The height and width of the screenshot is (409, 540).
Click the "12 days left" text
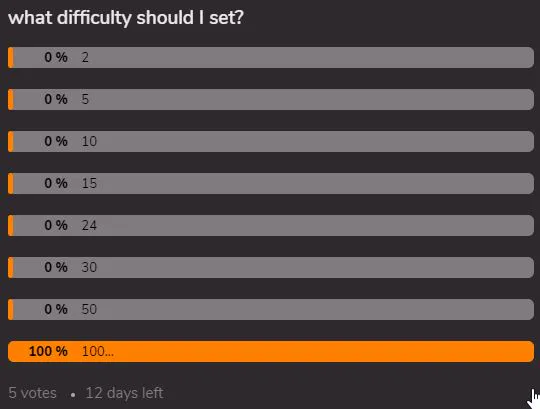[x=124, y=393]
